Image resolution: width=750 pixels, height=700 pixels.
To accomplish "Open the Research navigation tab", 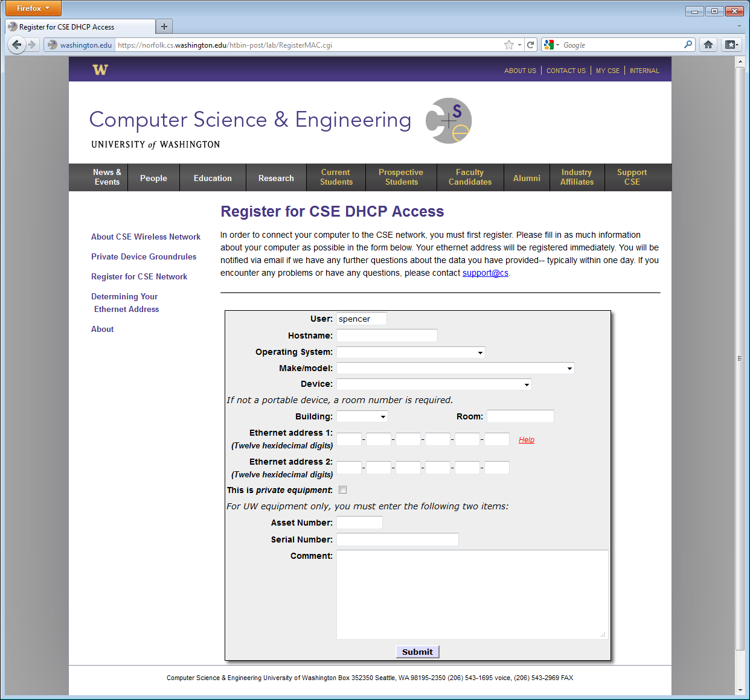I will 276,178.
